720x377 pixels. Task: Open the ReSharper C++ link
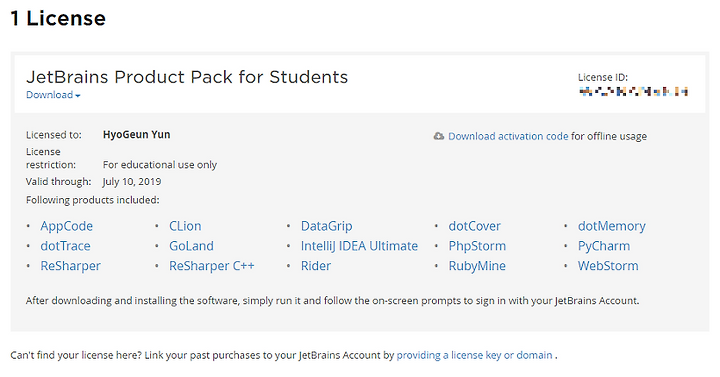click(212, 265)
